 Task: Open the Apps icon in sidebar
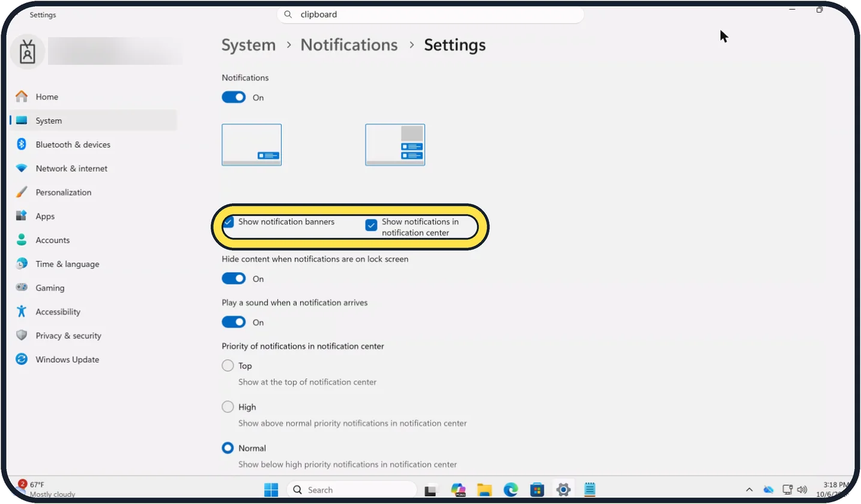coord(22,216)
